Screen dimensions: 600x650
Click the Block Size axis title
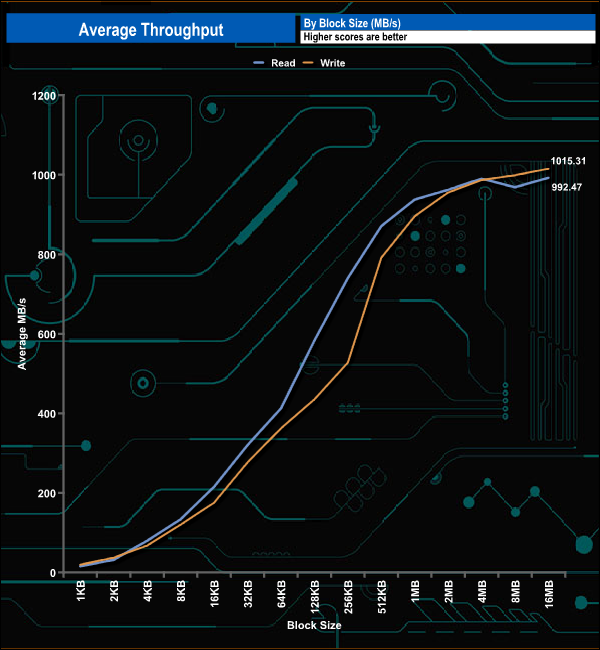pos(314,625)
